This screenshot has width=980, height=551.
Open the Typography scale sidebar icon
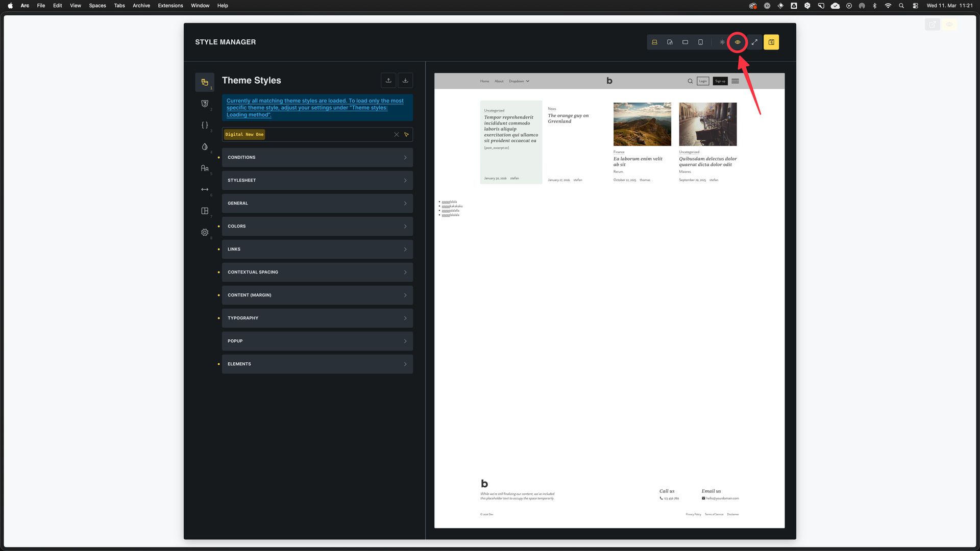(x=205, y=168)
